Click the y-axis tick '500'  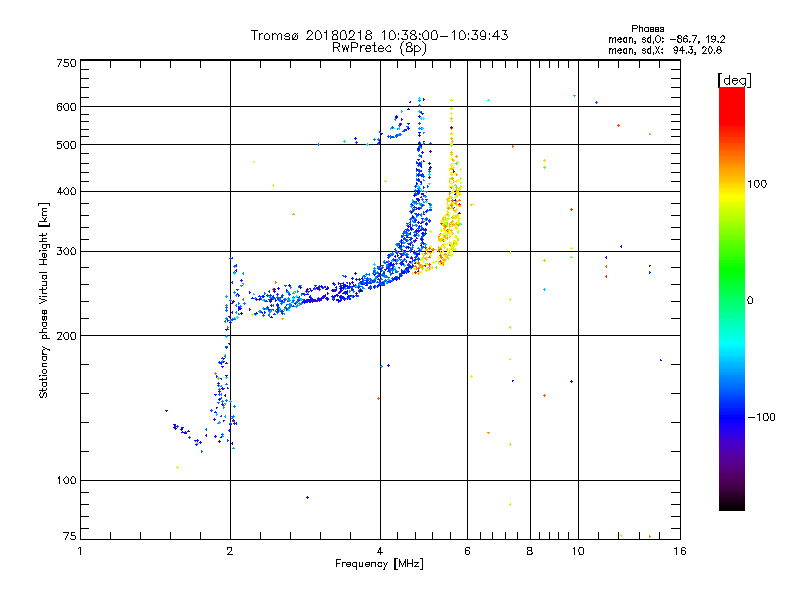click(x=67, y=145)
